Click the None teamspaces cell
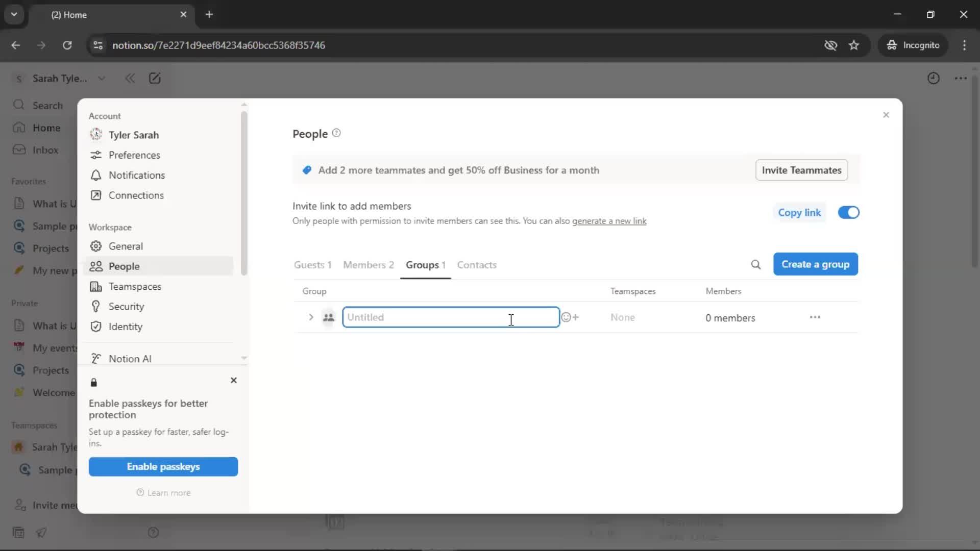Viewport: 980px width, 551px height. click(622, 317)
